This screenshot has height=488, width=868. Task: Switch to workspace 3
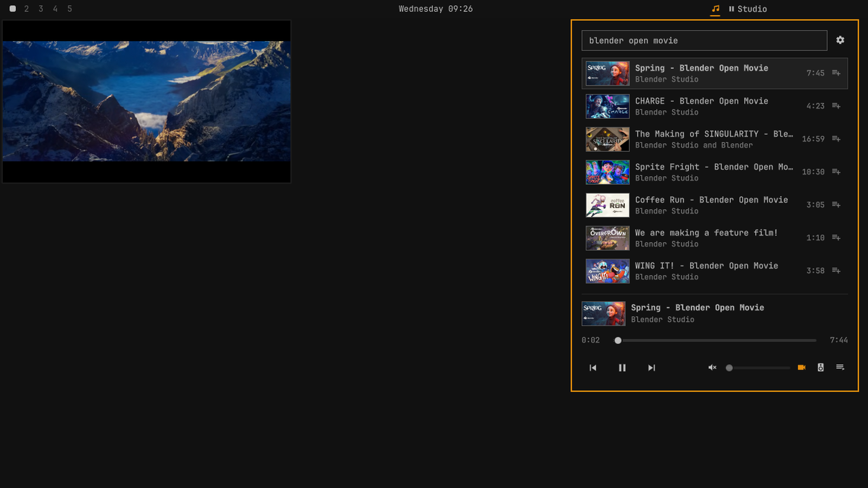[41, 9]
